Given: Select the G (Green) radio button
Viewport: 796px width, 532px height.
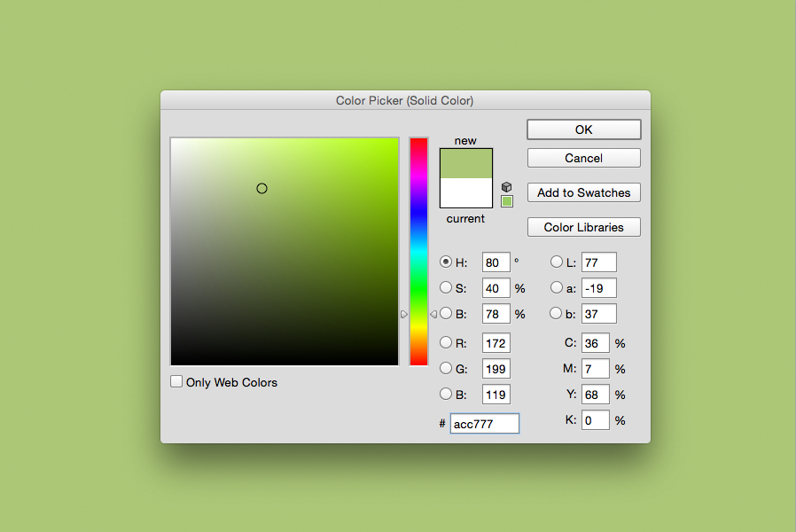Looking at the screenshot, I should click(446, 368).
